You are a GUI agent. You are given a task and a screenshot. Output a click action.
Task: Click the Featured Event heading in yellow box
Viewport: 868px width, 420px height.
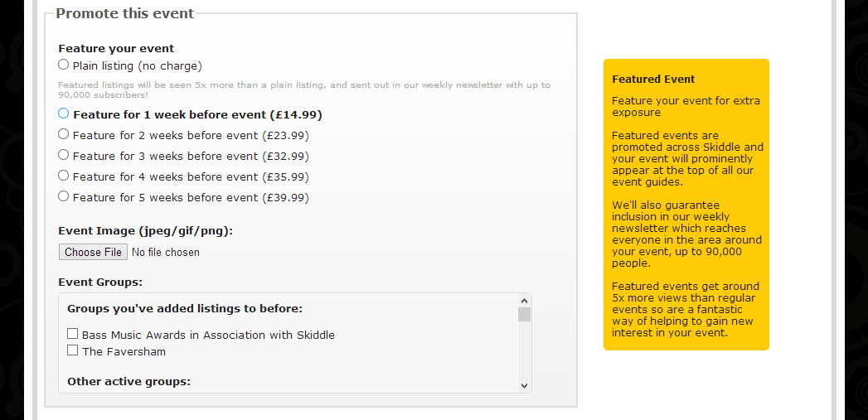(x=653, y=80)
